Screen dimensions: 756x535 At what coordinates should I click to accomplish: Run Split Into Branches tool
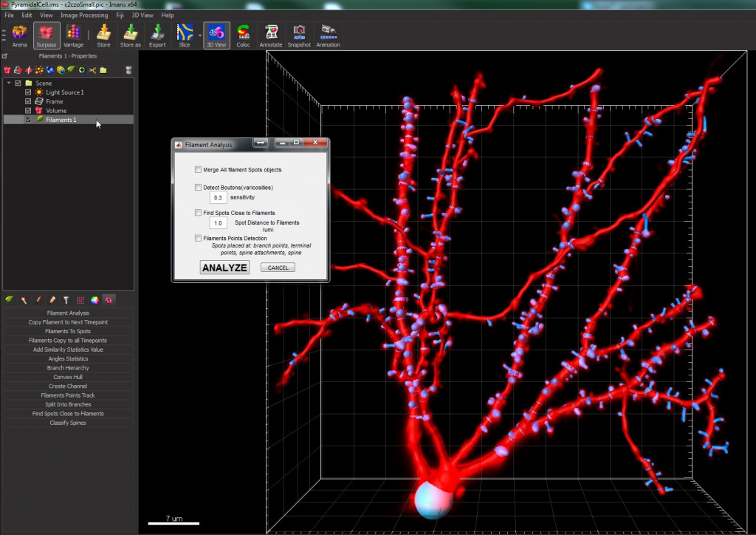(x=68, y=404)
